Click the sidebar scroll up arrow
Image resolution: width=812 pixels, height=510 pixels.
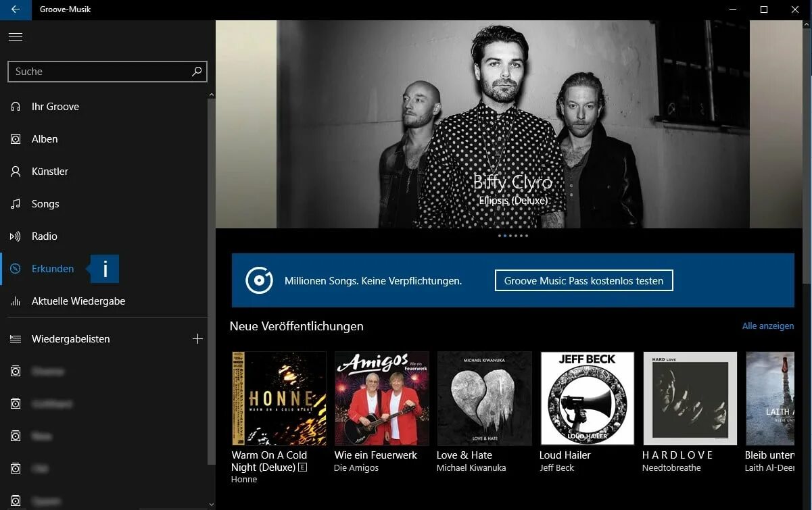211,95
